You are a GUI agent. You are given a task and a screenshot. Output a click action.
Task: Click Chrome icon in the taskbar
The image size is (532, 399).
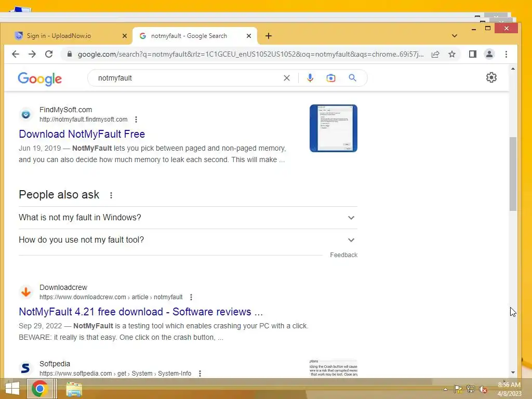point(39,389)
